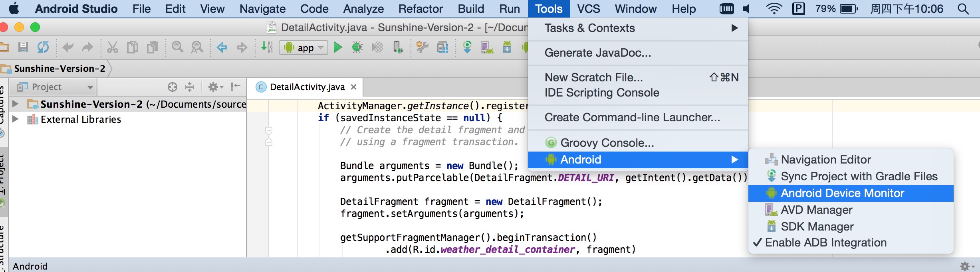Open Groovy Console... menu entry

638,143
